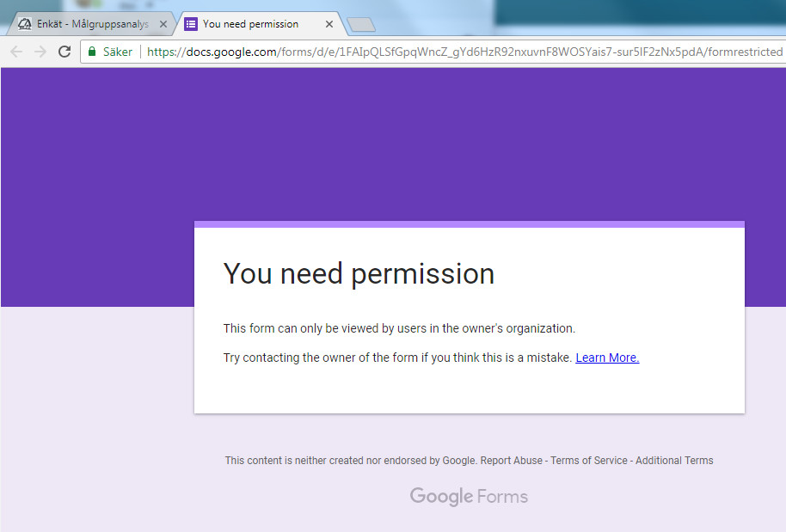
Task: Click the 'You need permission' heading
Action: click(x=359, y=273)
